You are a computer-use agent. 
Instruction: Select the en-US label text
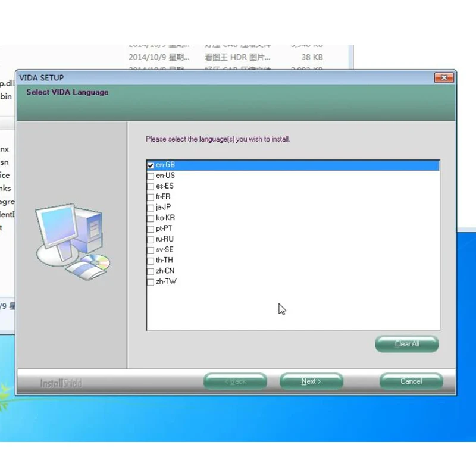165,176
